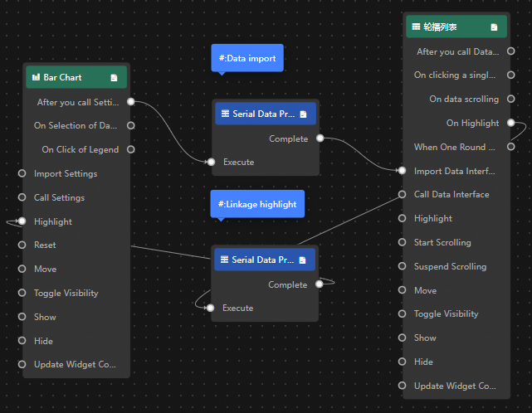
Task: Click the upper Serial Data node's list icon
Action: (x=225, y=114)
